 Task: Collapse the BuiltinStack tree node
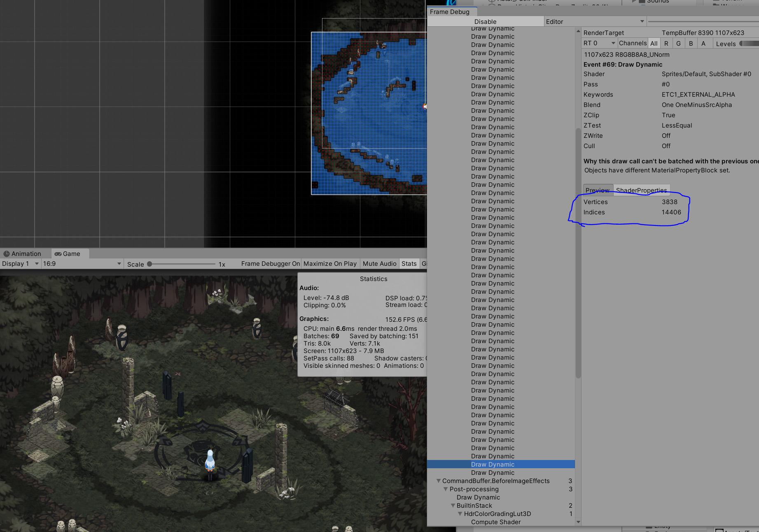tap(453, 506)
